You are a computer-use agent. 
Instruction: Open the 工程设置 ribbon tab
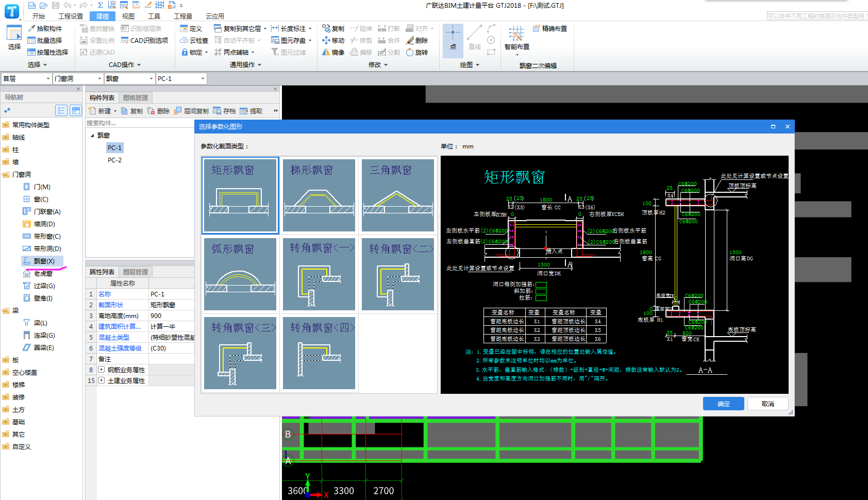click(71, 16)
